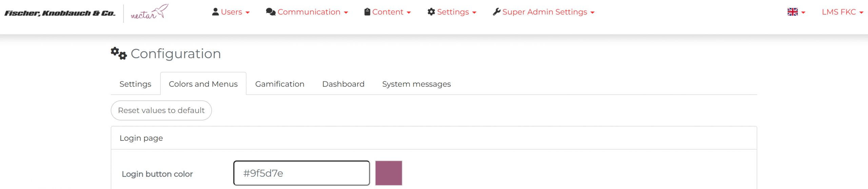Screen dimensions: 868x189
Task: Select the Settings configuration tab
Action: pos(135,84)
